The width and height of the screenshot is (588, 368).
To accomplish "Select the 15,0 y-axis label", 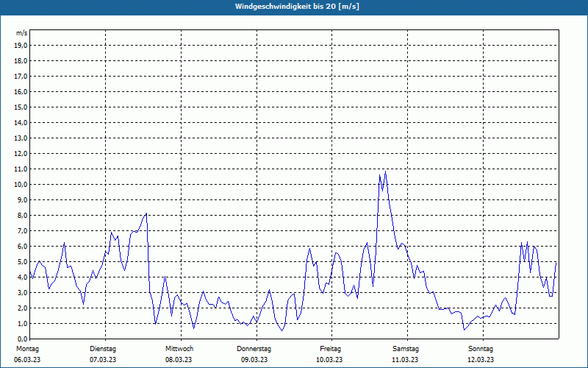I will click(x=21, y=107).
